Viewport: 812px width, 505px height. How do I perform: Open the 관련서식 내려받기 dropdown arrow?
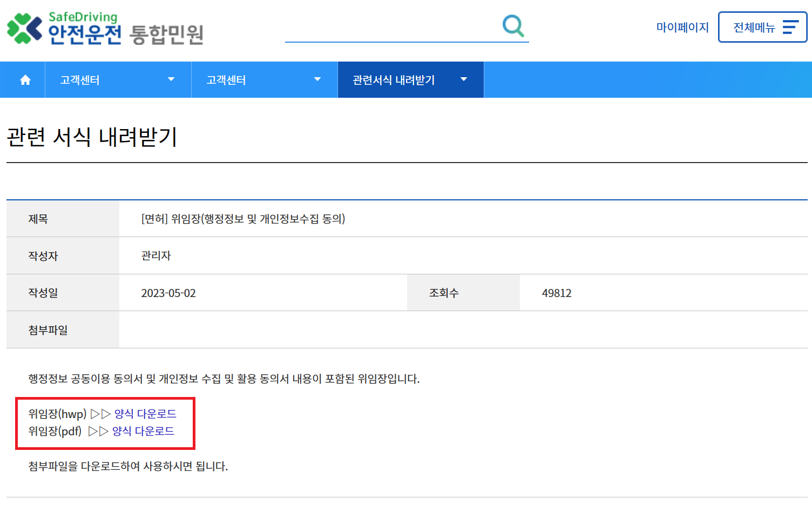(463, 79)
